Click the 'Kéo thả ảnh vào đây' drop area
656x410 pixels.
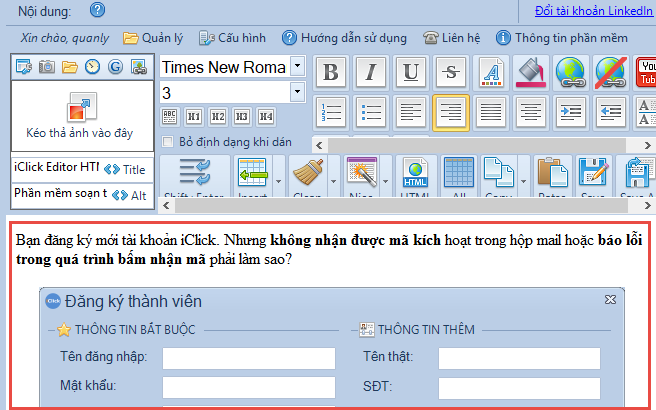(x=82, y=116)
